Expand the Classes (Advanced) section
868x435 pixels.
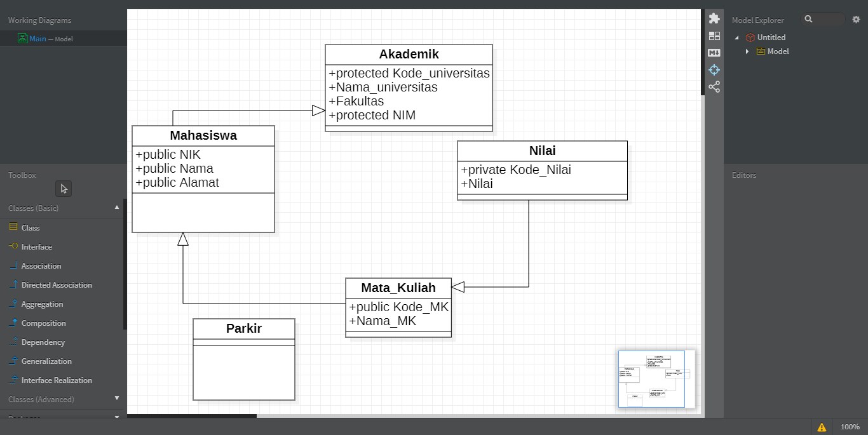(116, 398)
